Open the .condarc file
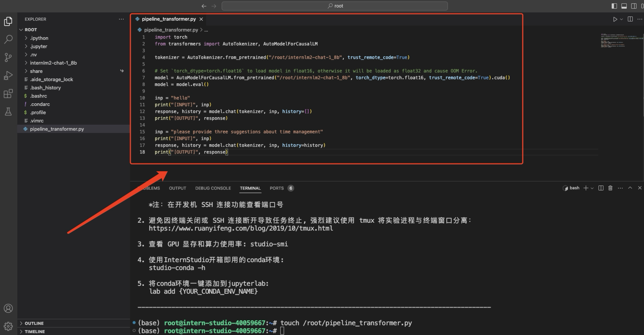Viewport: 644px width, 335px height. [x=74, y=104]
